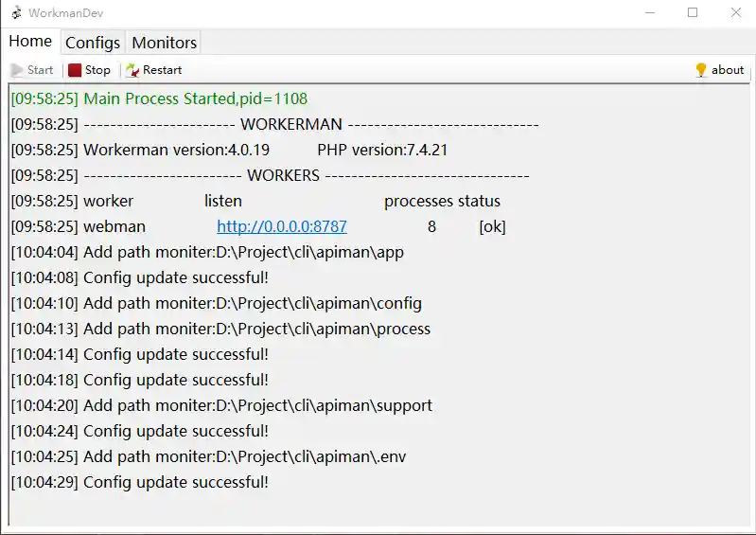Open the http://0.0.0.0:8787 listen link
This screenshot has height=535, width=756.
[x=282, y=227]
